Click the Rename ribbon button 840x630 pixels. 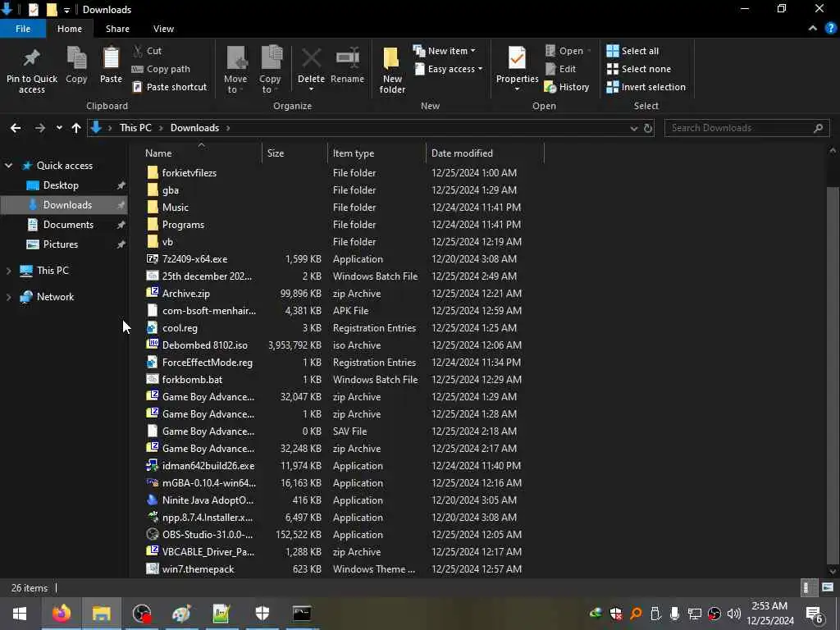[347, 66]
